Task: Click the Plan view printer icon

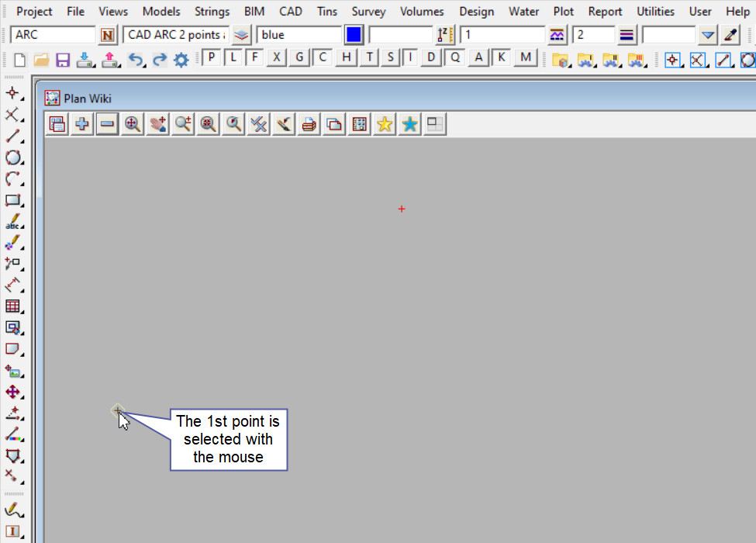Action: pyautogui.click(x=309, y=124)
